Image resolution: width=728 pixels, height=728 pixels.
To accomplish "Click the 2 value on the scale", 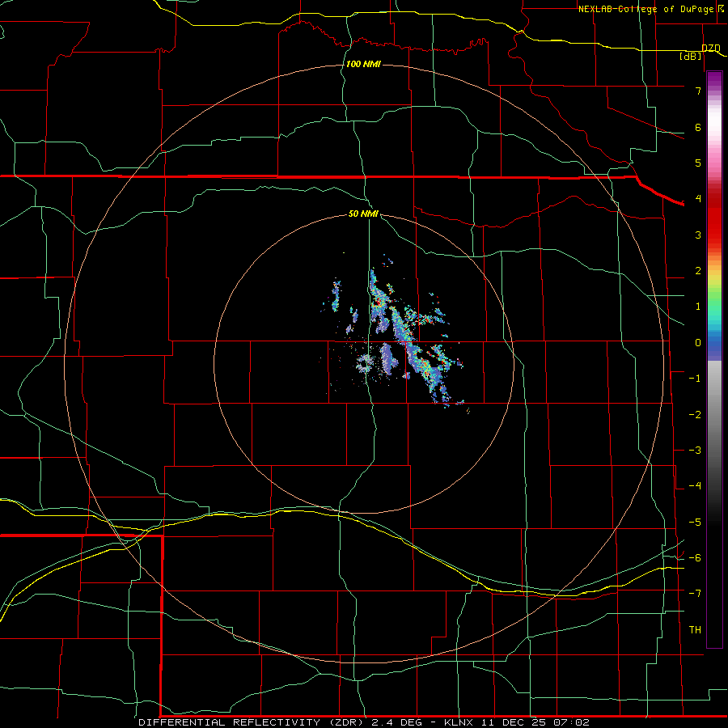I will (x=698, y=271).
